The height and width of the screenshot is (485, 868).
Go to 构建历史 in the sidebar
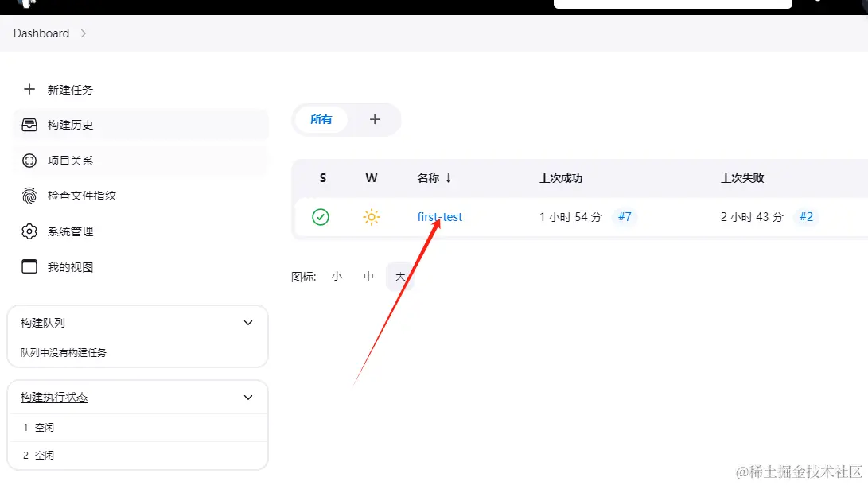coord(70,125)
